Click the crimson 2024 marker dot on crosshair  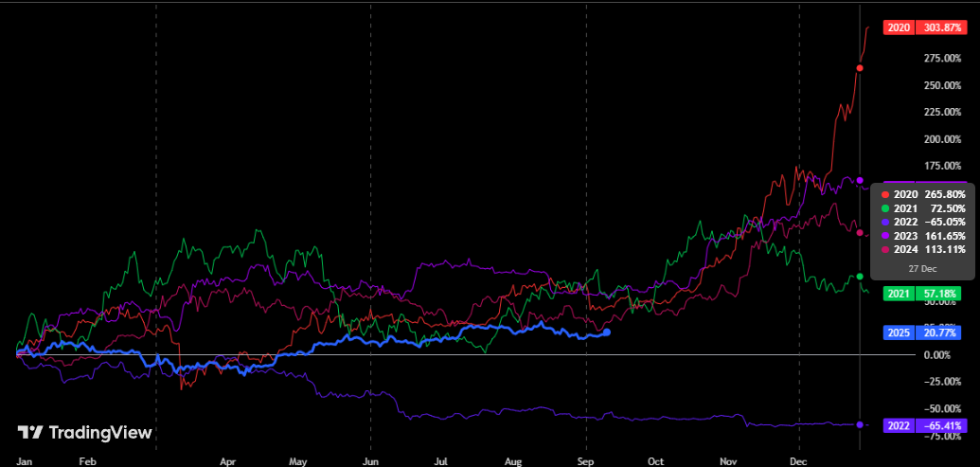[860, 233]
